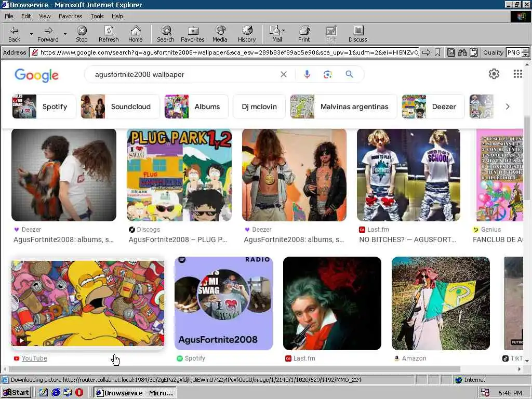
Task: Click the framed bookmark icon next to binoculars
Action: 450,52
